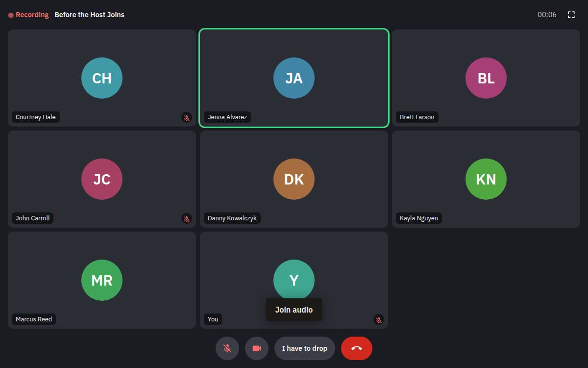Click the Marcus Reed name label

(x=34, y=319)
